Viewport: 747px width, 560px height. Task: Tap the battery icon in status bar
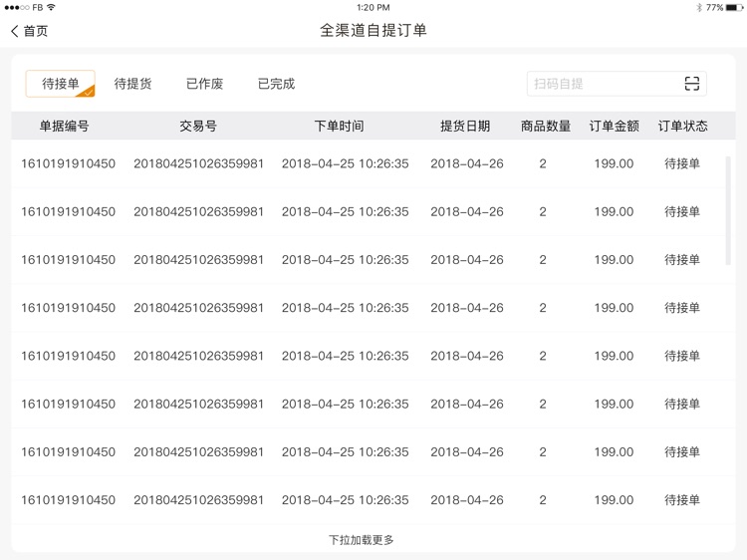734,7
